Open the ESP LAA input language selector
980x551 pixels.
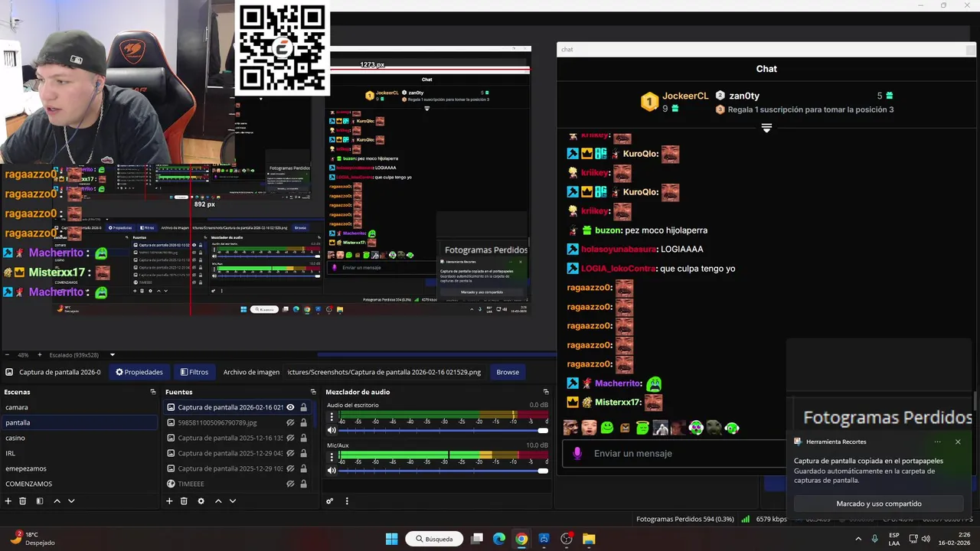point(894,539)
